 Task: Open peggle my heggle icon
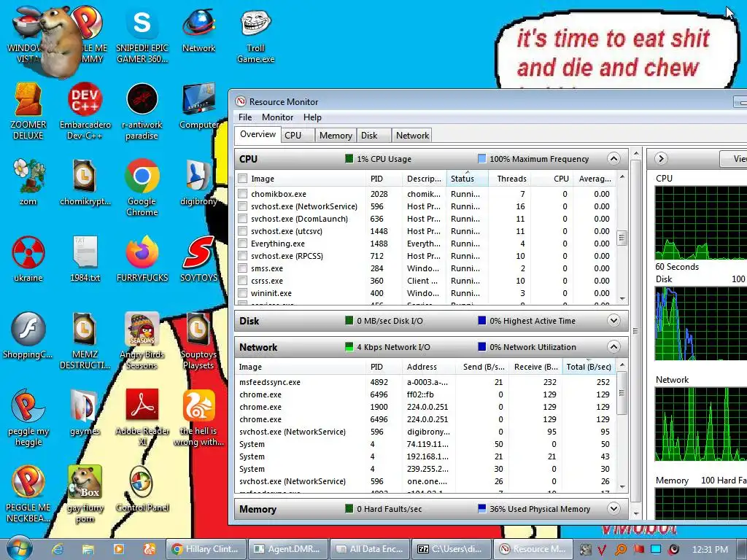click(28, 418)
